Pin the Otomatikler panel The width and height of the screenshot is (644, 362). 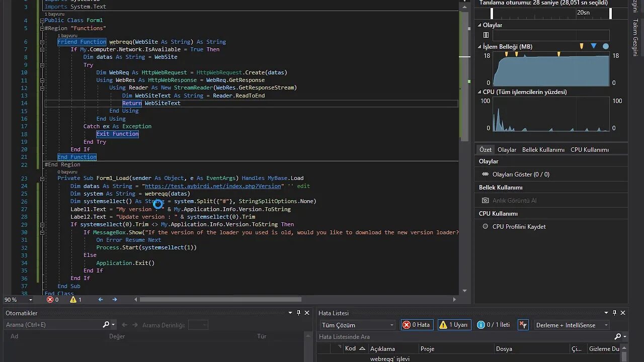point(298,313)
